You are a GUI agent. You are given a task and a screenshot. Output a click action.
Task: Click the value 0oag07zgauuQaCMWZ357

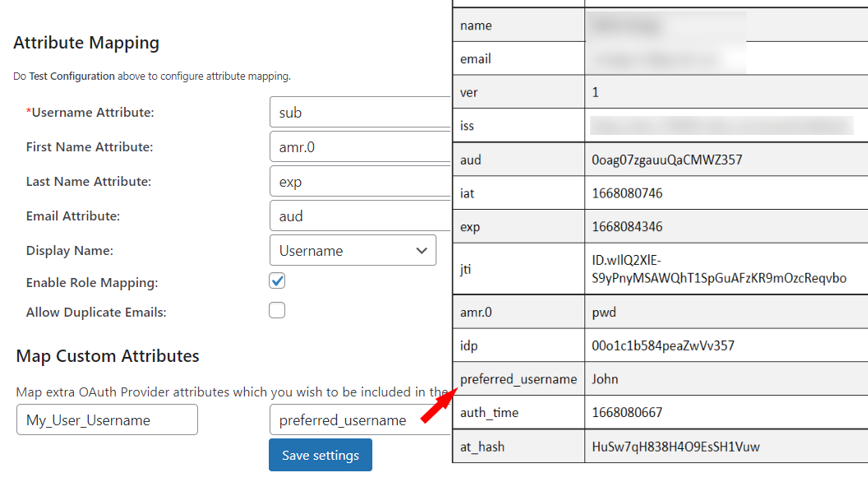click(x=667, y=160)
